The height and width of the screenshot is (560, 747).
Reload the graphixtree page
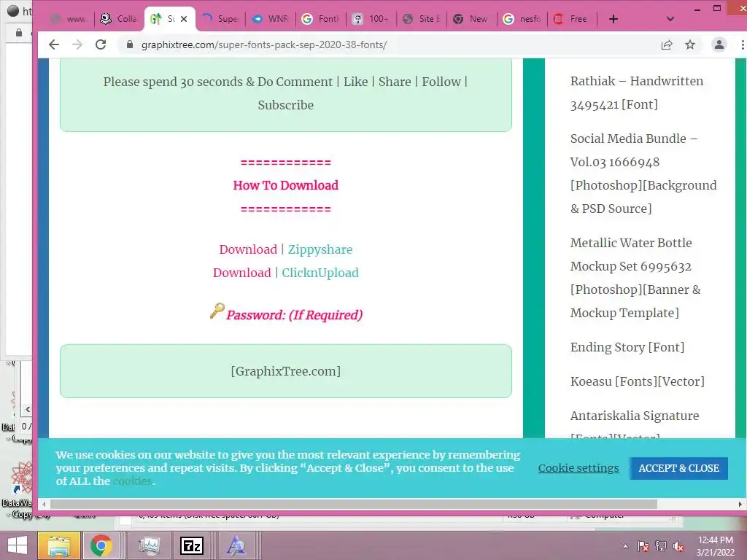click(101, 44)
